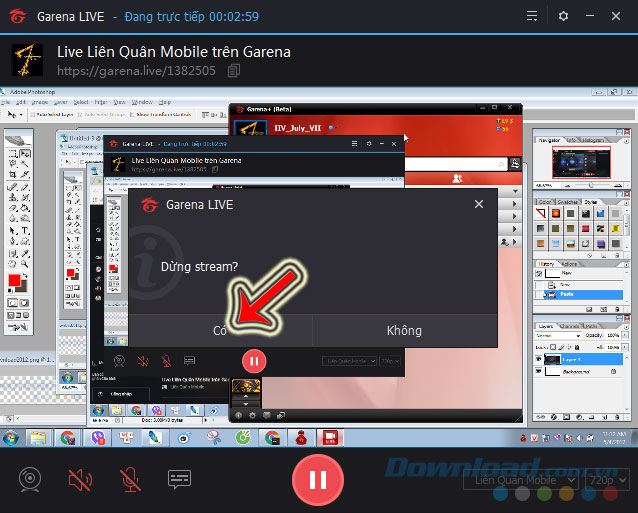The image size is (638, 513).
Task: Toggle lock transparent pixels in Layers panel
Action: pyautogui.click(x=553, y=347)
